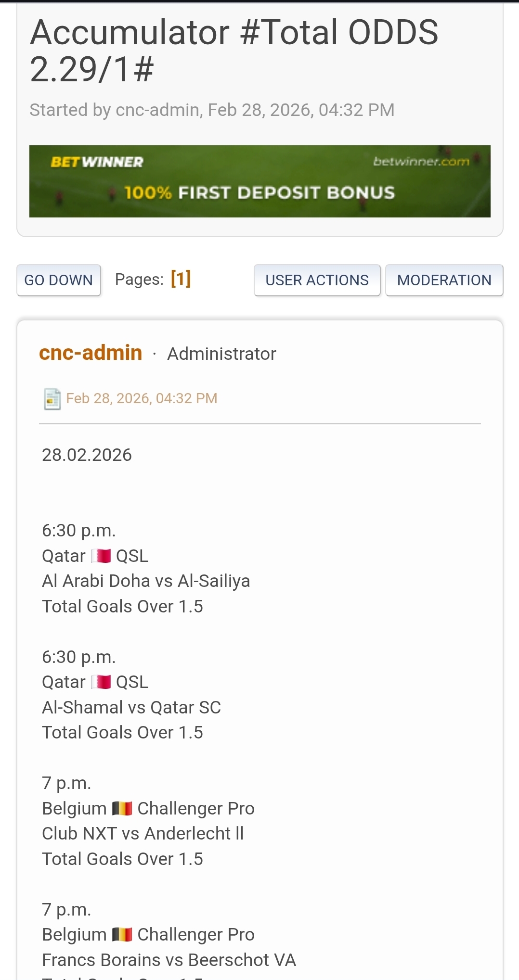
Task: Open the 100% First Deposit Bonus banner
Action: (x=259, y=193)
